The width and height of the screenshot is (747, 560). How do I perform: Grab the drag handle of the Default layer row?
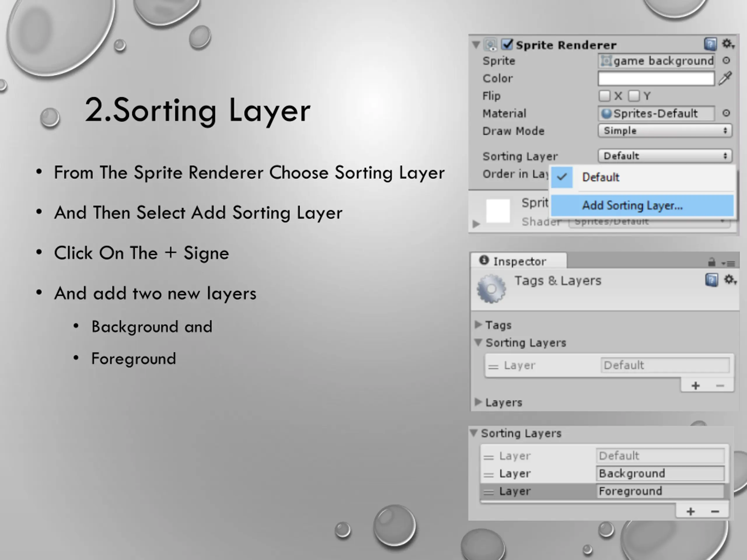[x=488, y=457]
